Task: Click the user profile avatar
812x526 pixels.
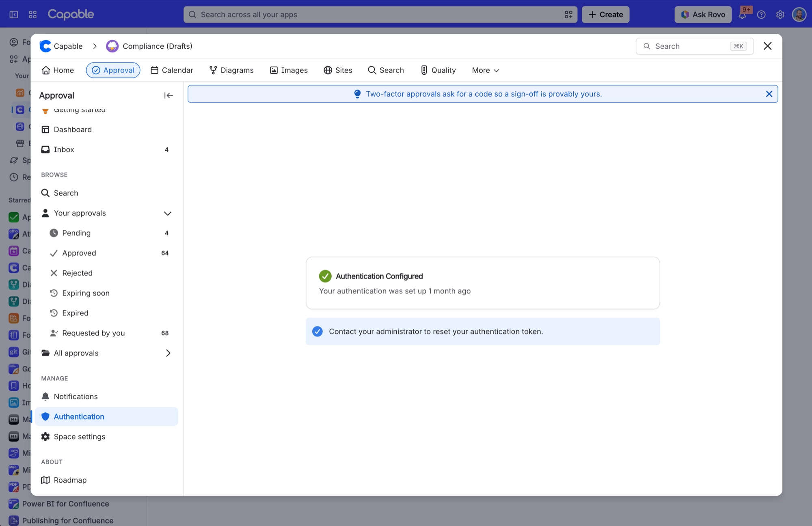Action: coord(799,15)
